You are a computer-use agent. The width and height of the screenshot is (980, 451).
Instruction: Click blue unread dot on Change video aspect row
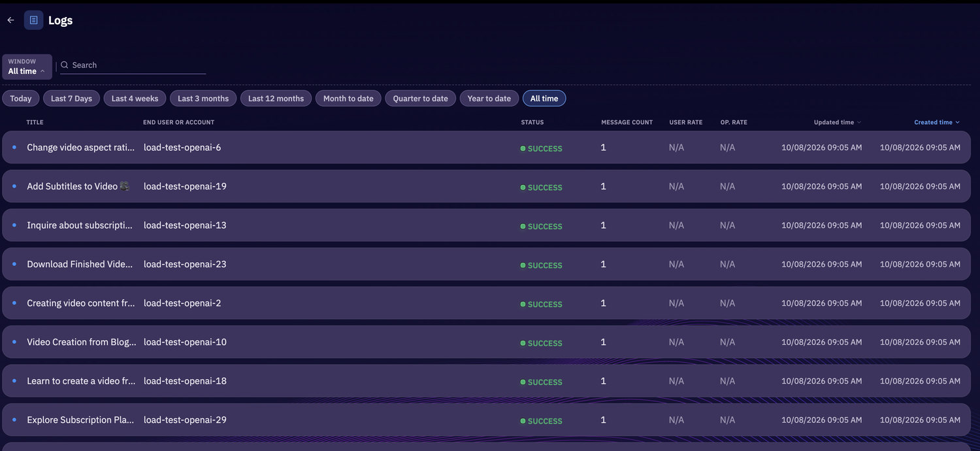14,147
